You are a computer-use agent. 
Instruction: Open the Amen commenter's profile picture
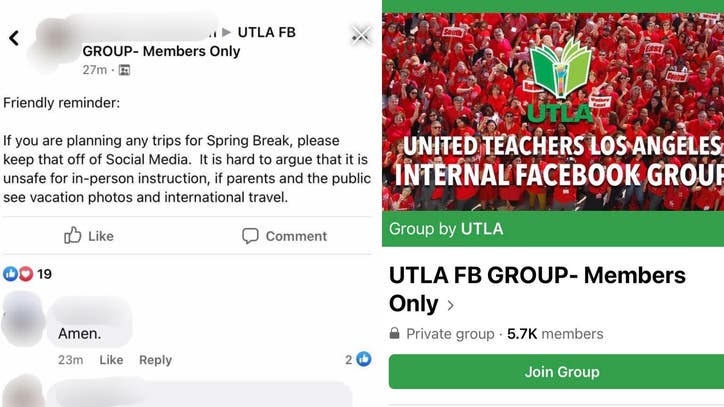point(23,320)
